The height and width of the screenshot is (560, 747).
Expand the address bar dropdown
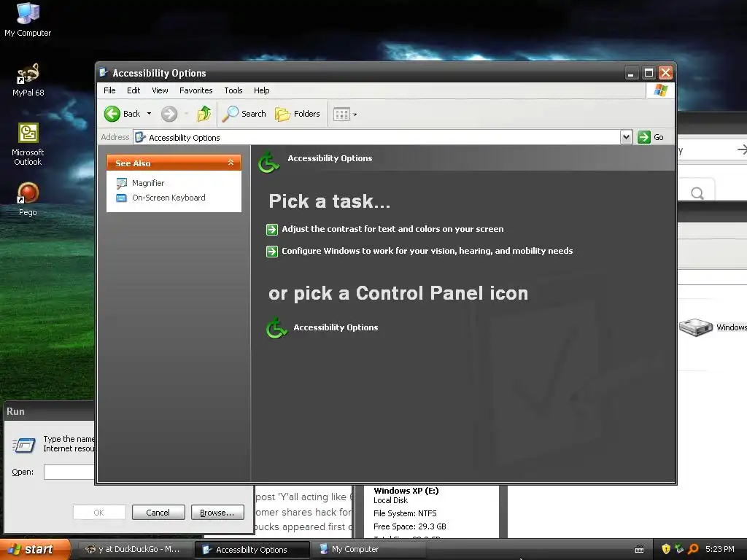(626, 137)
